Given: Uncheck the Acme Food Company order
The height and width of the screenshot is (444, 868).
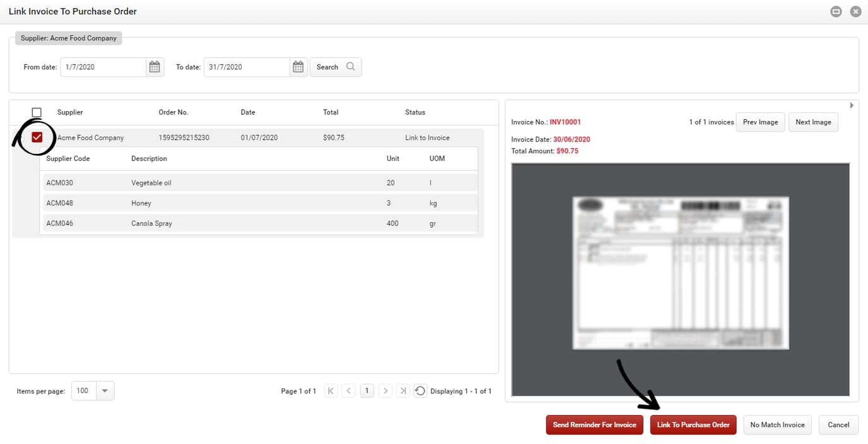Looking at the screenshot, I should point(37,137).
